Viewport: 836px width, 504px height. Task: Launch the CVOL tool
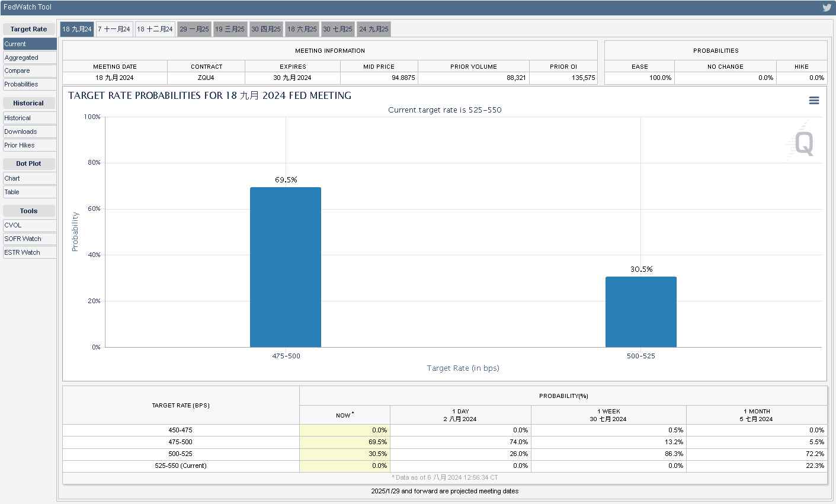(30, 225)
